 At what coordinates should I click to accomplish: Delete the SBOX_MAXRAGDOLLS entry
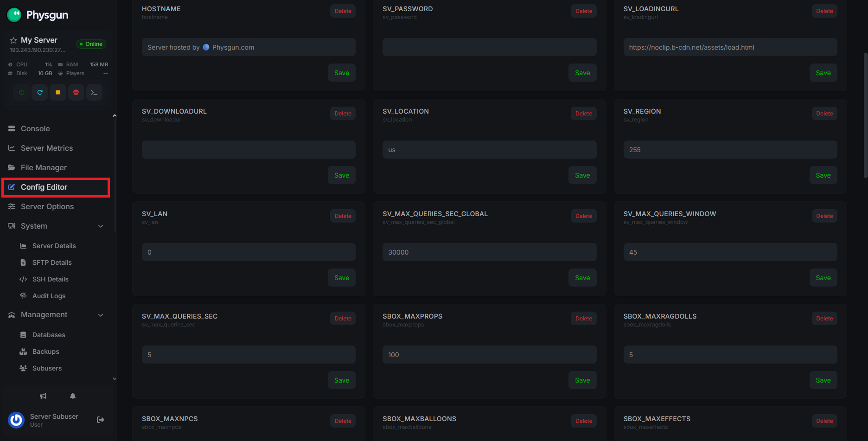[824, 319]
